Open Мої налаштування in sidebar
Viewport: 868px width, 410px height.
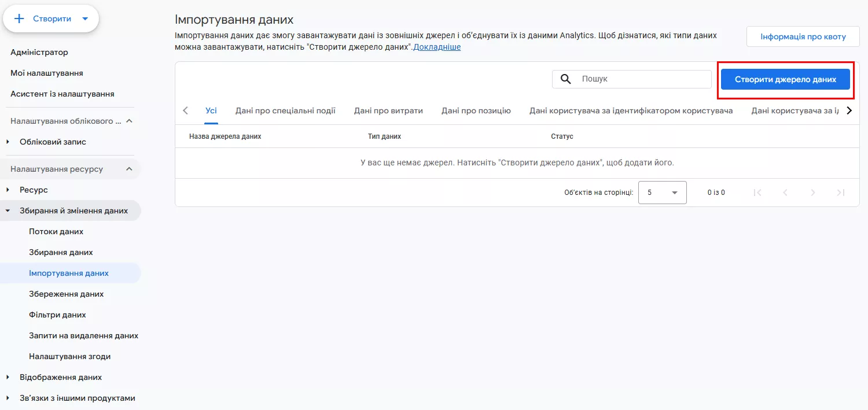(46, 73)
